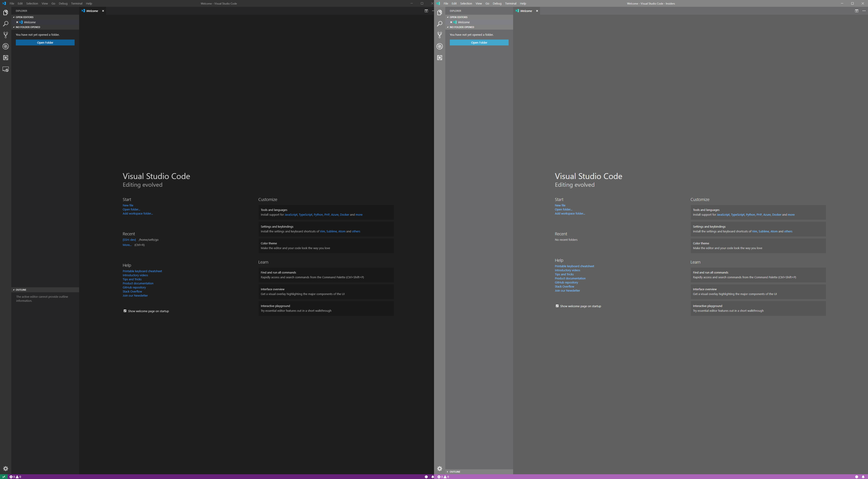Click TypeScript link in Insiders window
This screenshot has width=868, height=479.
click(738, 215)
